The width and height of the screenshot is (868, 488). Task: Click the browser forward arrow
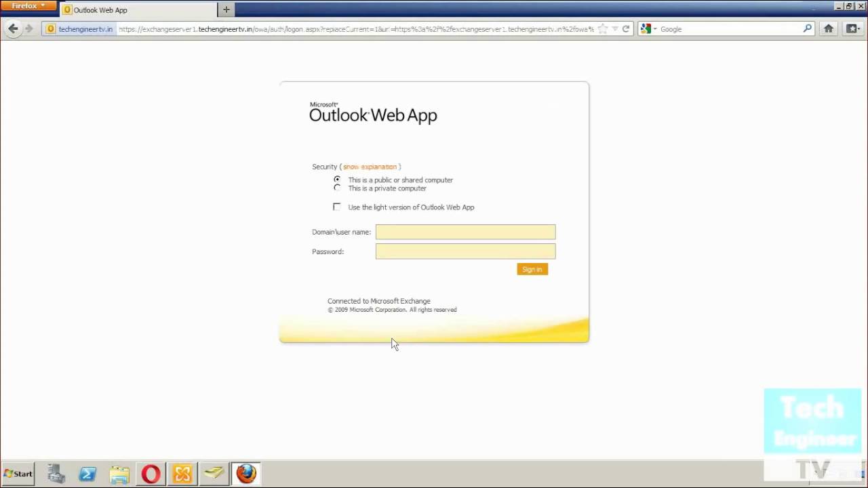(x=28, y=28)
